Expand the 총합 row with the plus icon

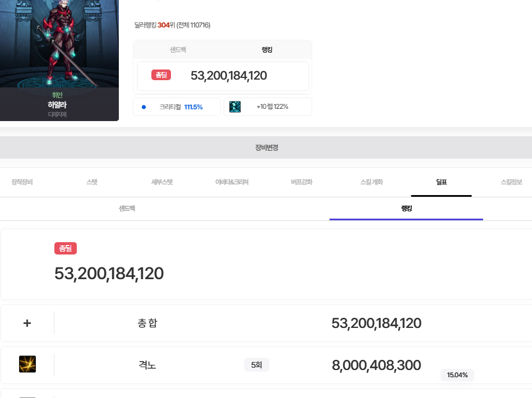click(x=27, y=323)
